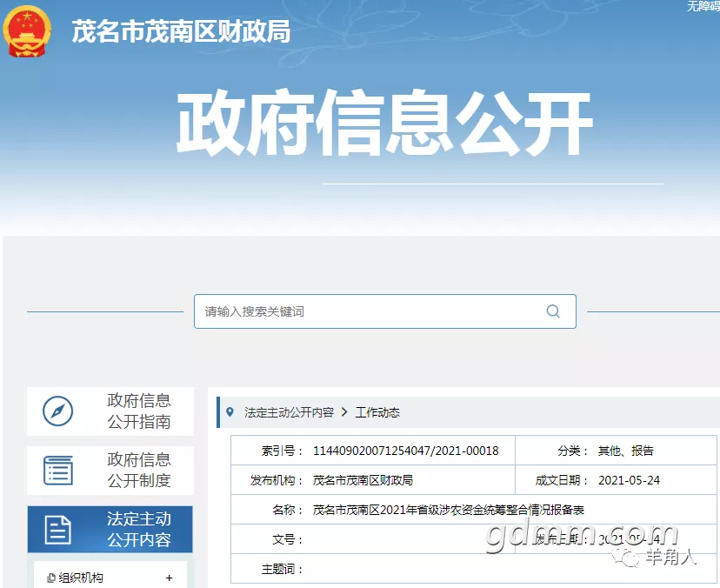Screen dimensions: 720x588
Task: Focus the 请输入搜索关键词 search field
Action: (x=385, y=311)
